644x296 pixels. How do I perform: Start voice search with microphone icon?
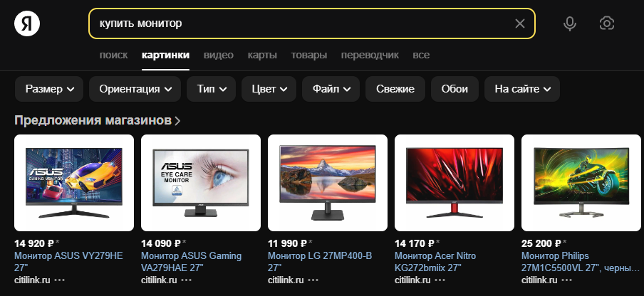[x=570, y=23]
